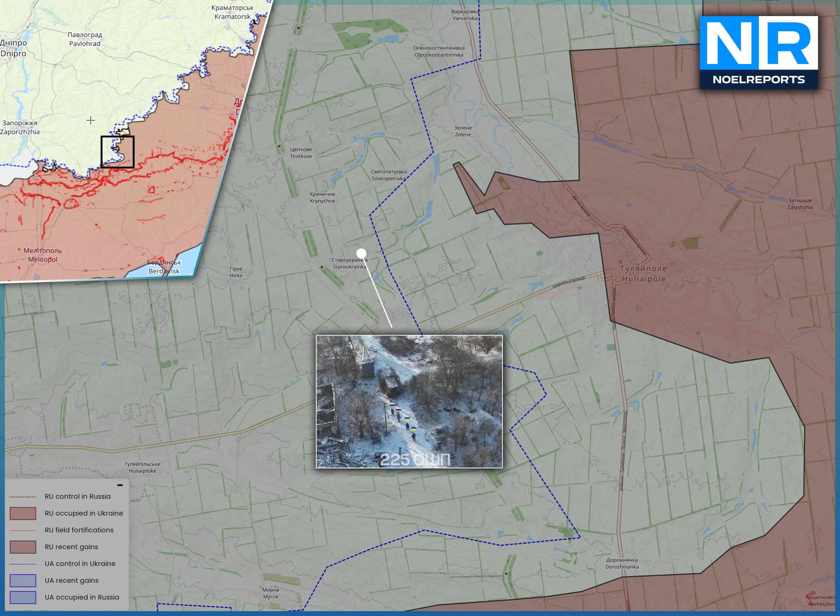Click the RU control in Russia legend entry
Image resolution: width=840 pixels, height=616 pixels.
(60, 497)
